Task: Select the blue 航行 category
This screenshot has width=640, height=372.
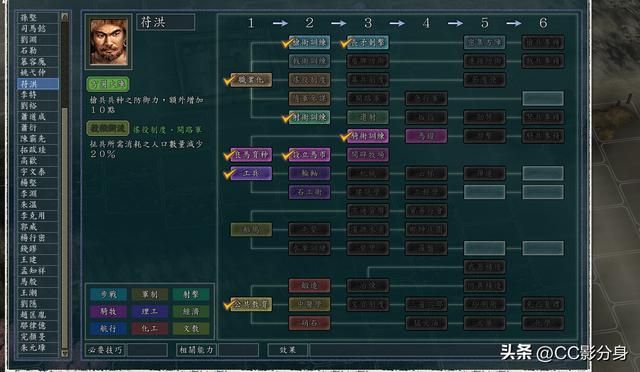Action: (109, 329)
